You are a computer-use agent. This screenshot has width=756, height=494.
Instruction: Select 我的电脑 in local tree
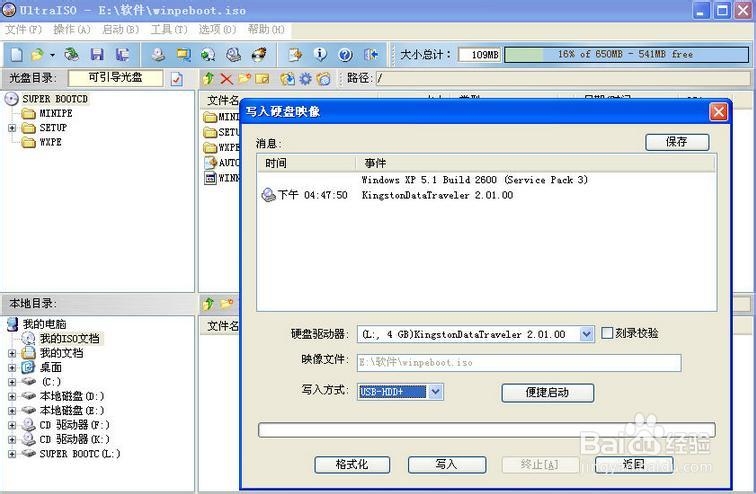point(44,324)
